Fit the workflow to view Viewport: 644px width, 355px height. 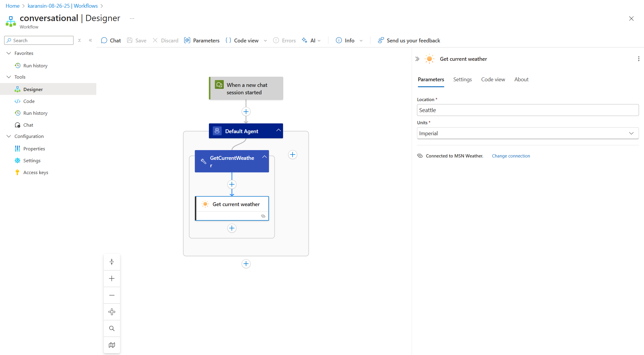112,312
